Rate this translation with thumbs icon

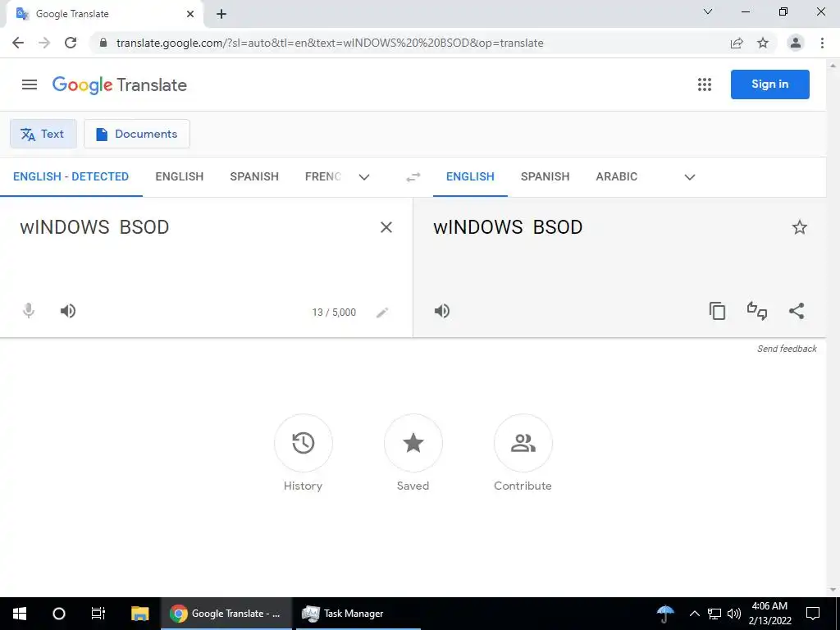pos(757,311)
